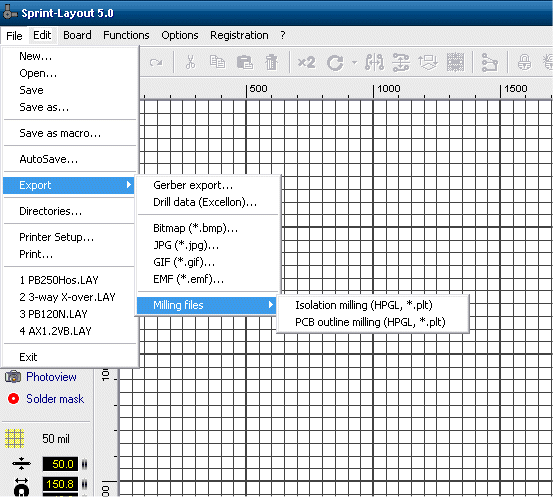Click the 50 mil grid value

click(56, 439)
